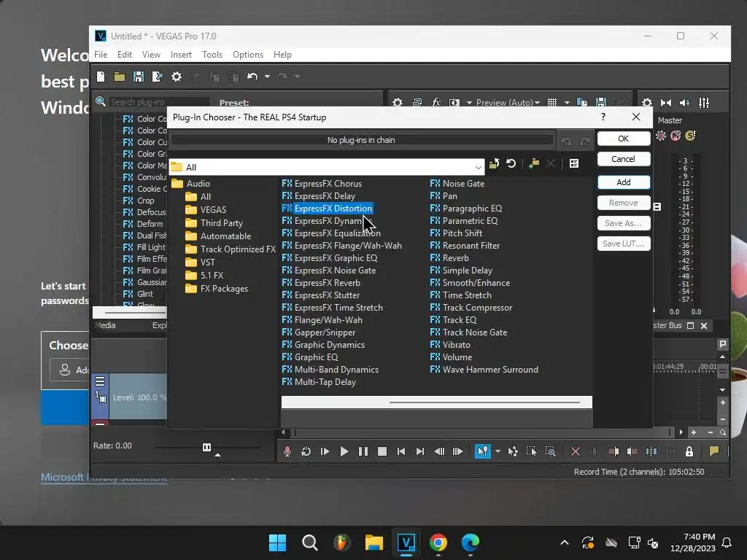Open the edit tool dropdown arrow
The height and width of the screenshot is (560, 747).
498,451
